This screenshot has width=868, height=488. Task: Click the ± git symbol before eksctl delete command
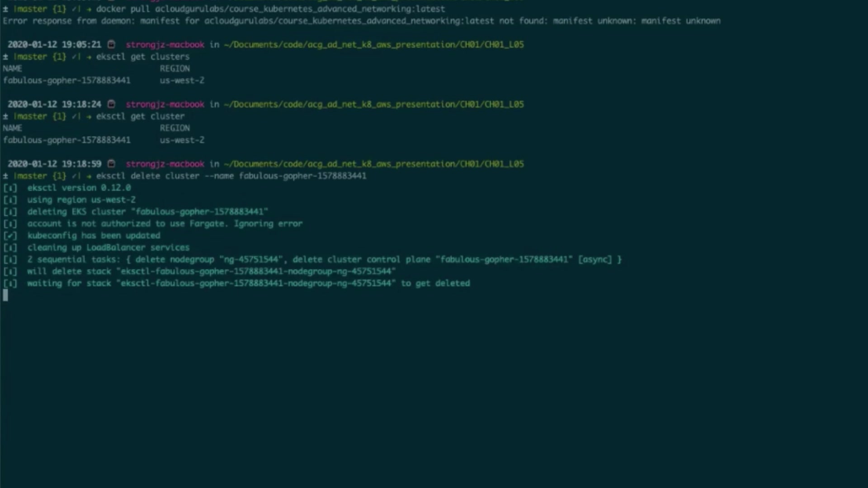point(5,176)
